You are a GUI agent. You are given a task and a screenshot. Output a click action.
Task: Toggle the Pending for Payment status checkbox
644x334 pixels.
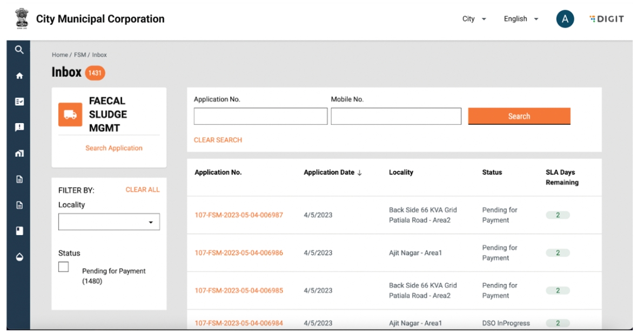point(64,267)
